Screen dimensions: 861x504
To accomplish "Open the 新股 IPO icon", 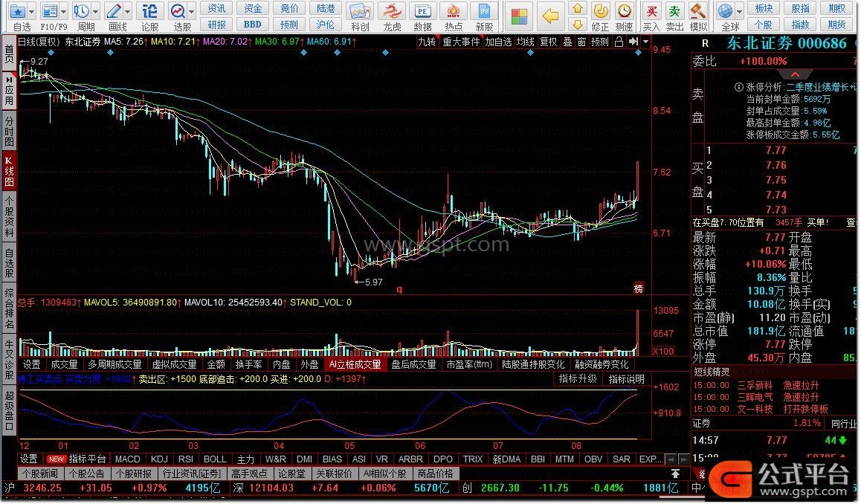I will 484,11.
